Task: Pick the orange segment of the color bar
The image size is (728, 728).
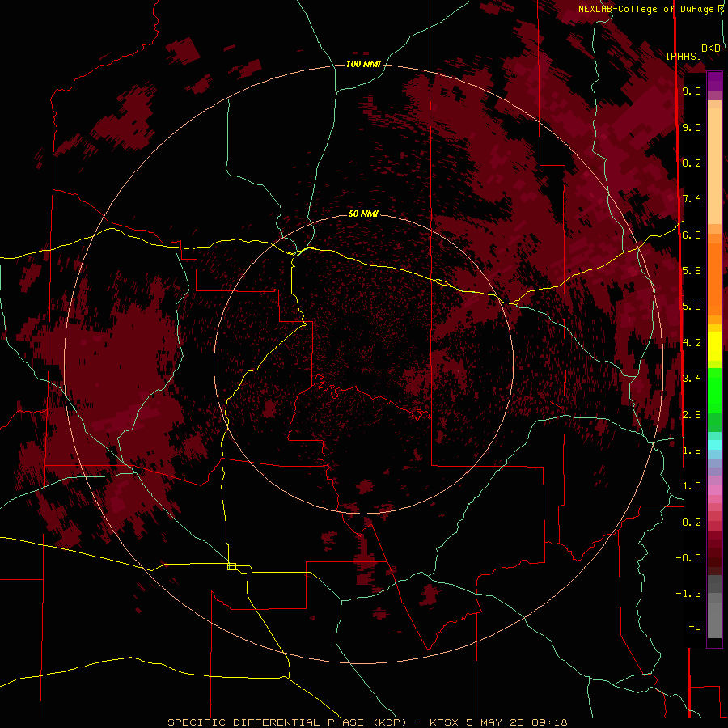Action: [x=714, y=280]
